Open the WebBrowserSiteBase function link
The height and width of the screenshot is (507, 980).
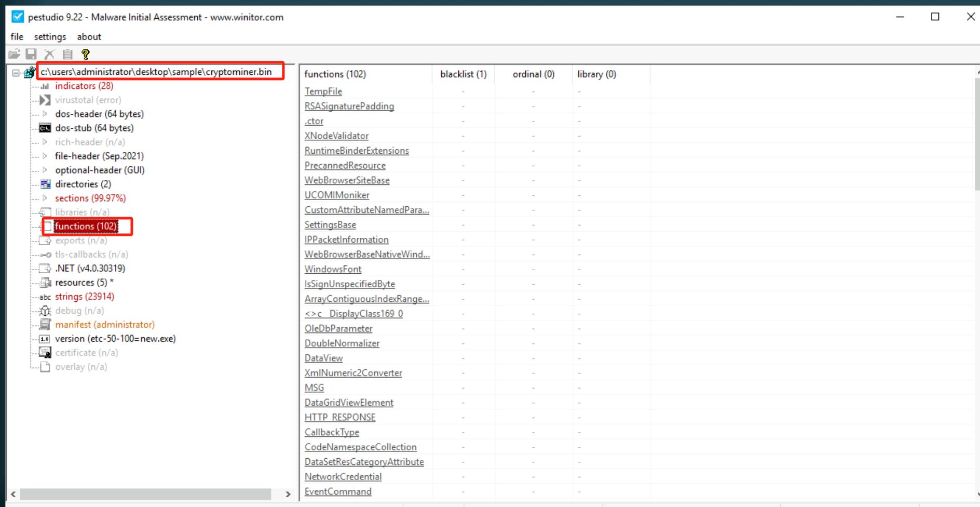click(347, 180)
